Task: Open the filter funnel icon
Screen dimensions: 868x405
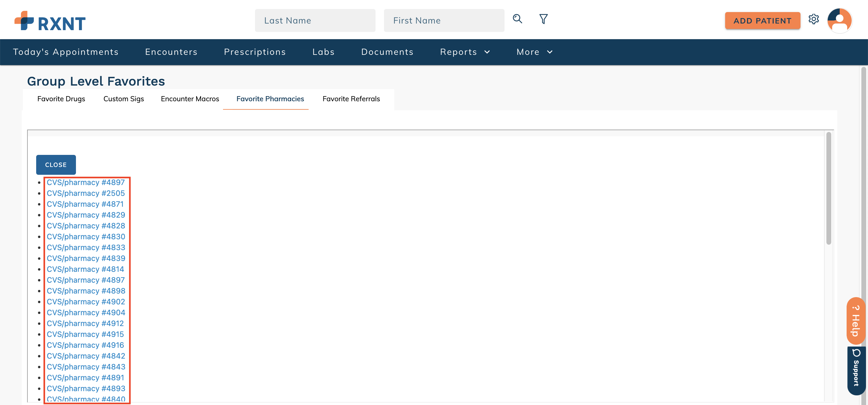Action: click(x=543, y=19)
